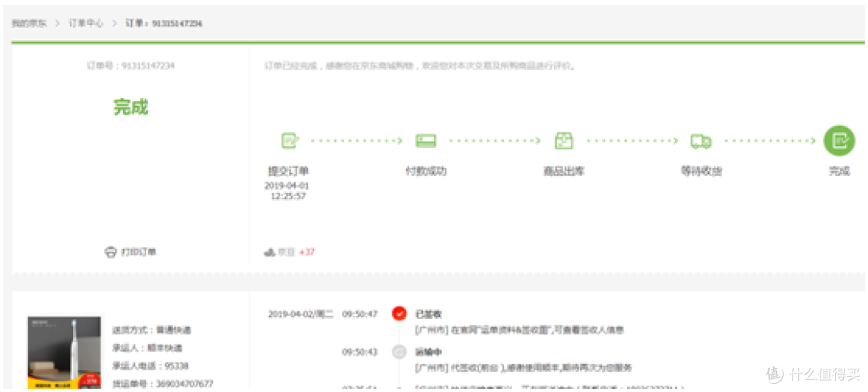Click the 京豆 bean icon
The image size is (868, 392).
(269, 252)
